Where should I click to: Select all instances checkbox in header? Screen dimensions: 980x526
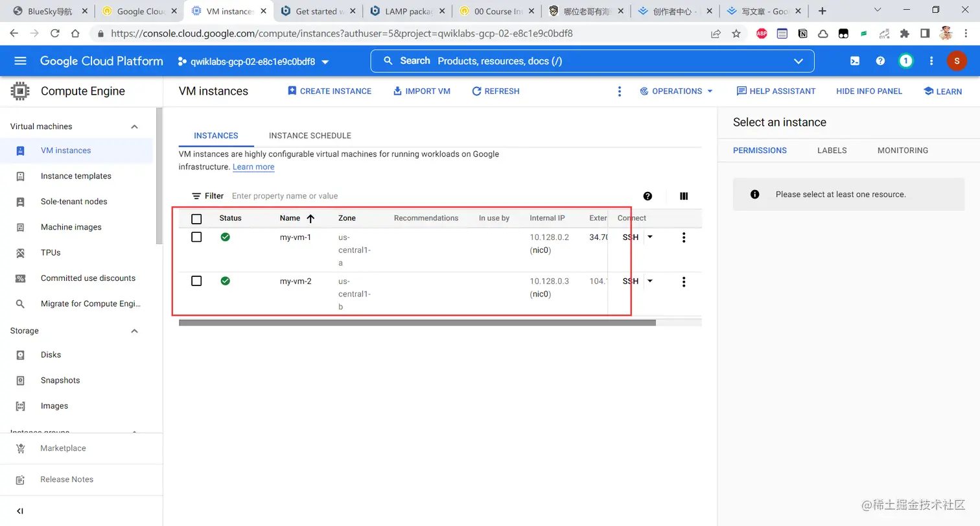pyautogui.click(x=196, y=219)
